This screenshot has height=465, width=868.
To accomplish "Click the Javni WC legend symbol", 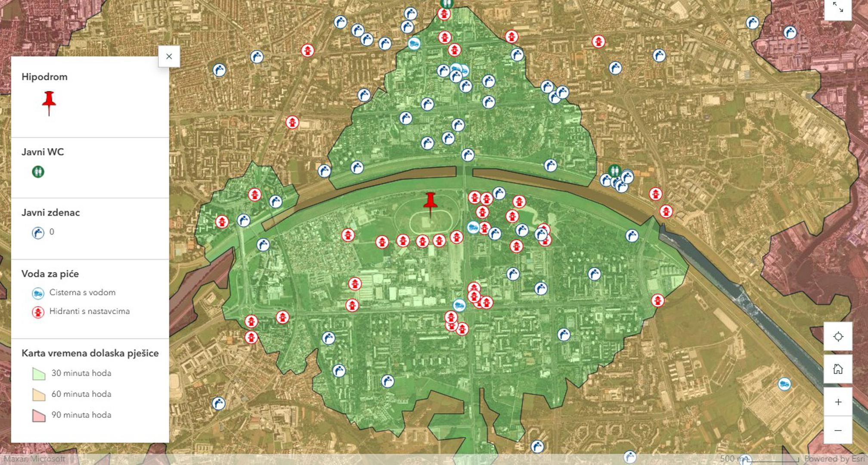I will pos(38,172).
